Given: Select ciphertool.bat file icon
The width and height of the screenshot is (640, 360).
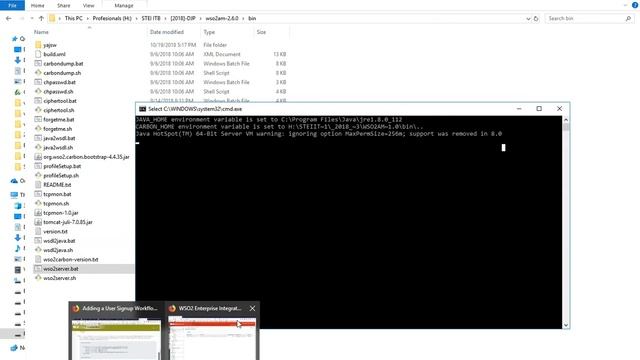Looking at the screenshot, I should tap(38, 101).
